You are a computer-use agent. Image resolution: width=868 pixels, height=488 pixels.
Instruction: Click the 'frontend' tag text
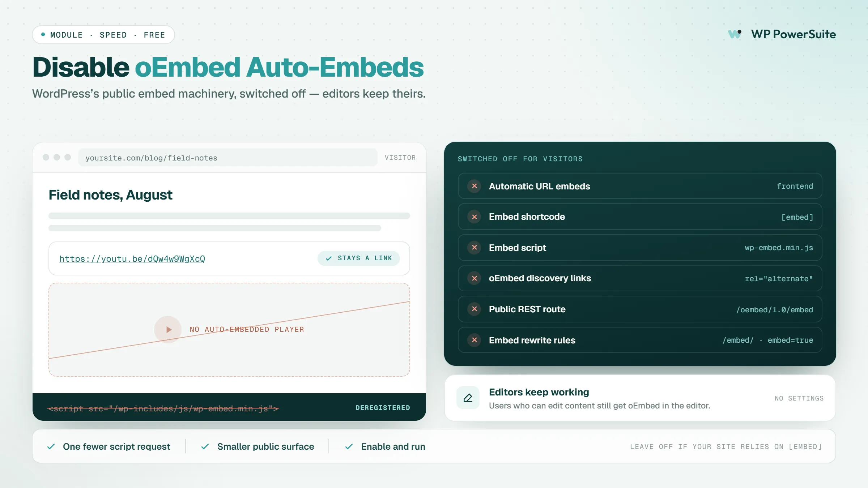[795, 186]
